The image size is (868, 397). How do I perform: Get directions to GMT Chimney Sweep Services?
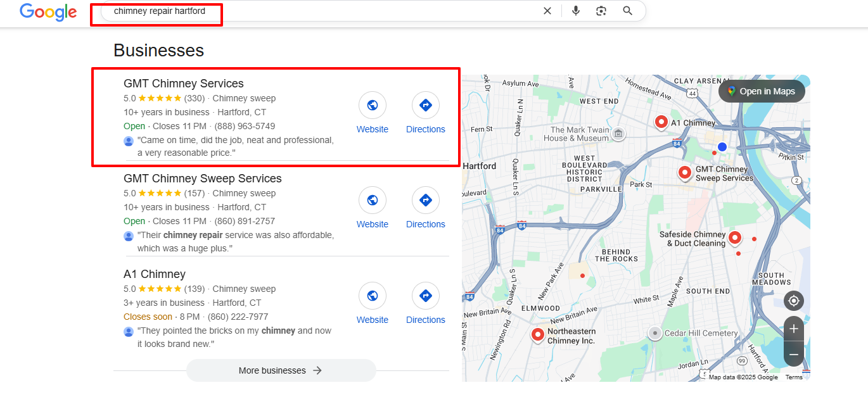[x=425, y=201]
